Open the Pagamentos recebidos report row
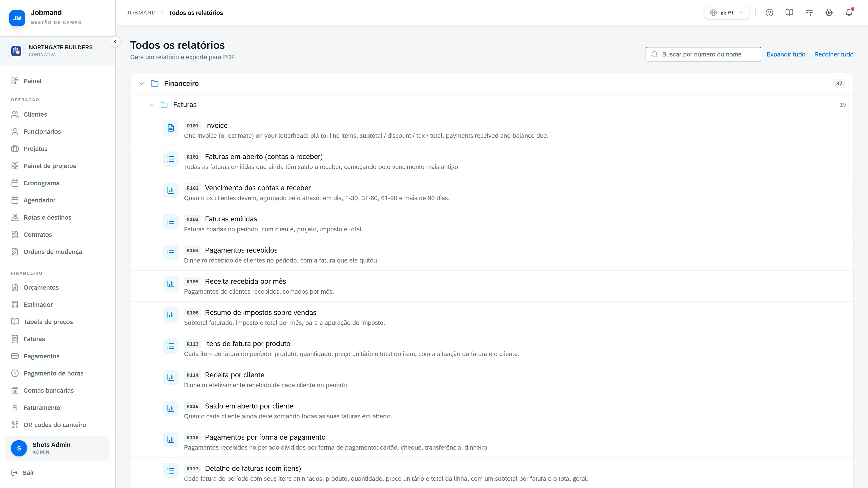Viewport: 868px width, 488px height. click(x=492, y=255)
